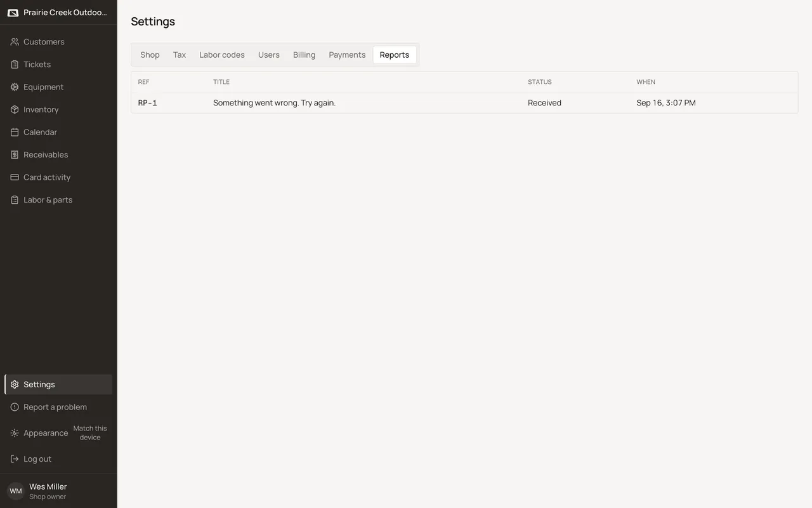Click the Appearance sun icon
812x508 pixels.
(15, 433)
